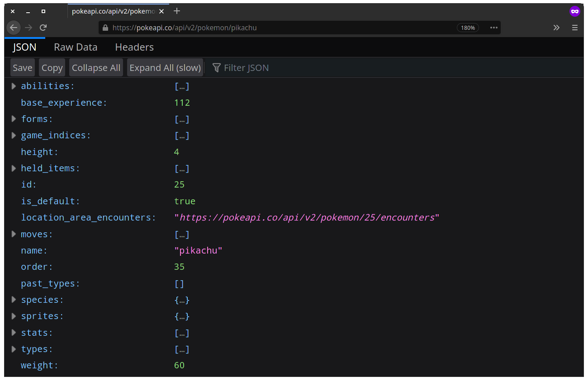588x381 pixels.
Task: Switch to the JSON tab
Action: coord(24,47)
